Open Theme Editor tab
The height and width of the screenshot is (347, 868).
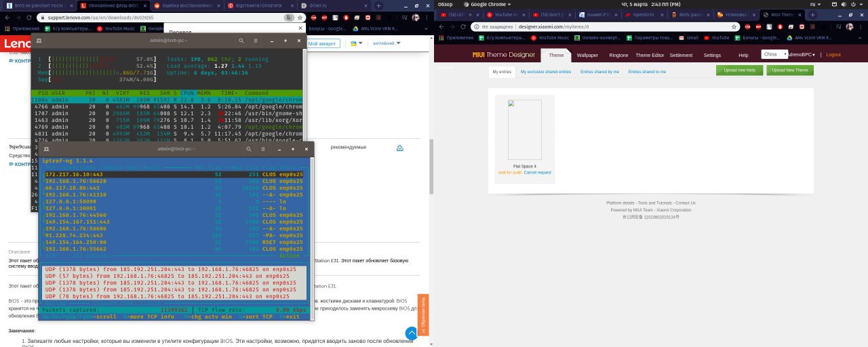(x=650, y=55)
